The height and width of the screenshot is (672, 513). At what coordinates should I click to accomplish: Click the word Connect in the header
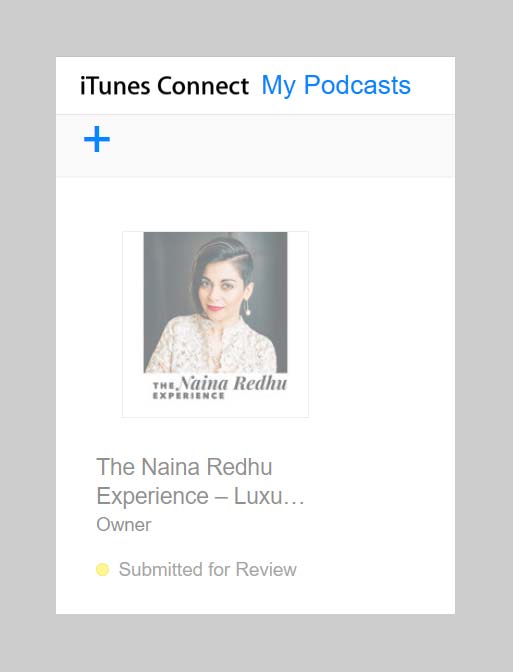(x=203, y=86)
